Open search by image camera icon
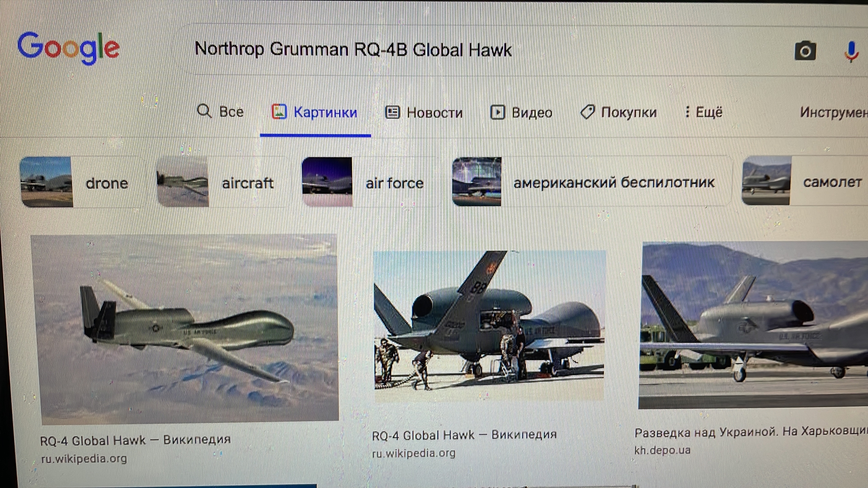 click(x=805, y=52)
